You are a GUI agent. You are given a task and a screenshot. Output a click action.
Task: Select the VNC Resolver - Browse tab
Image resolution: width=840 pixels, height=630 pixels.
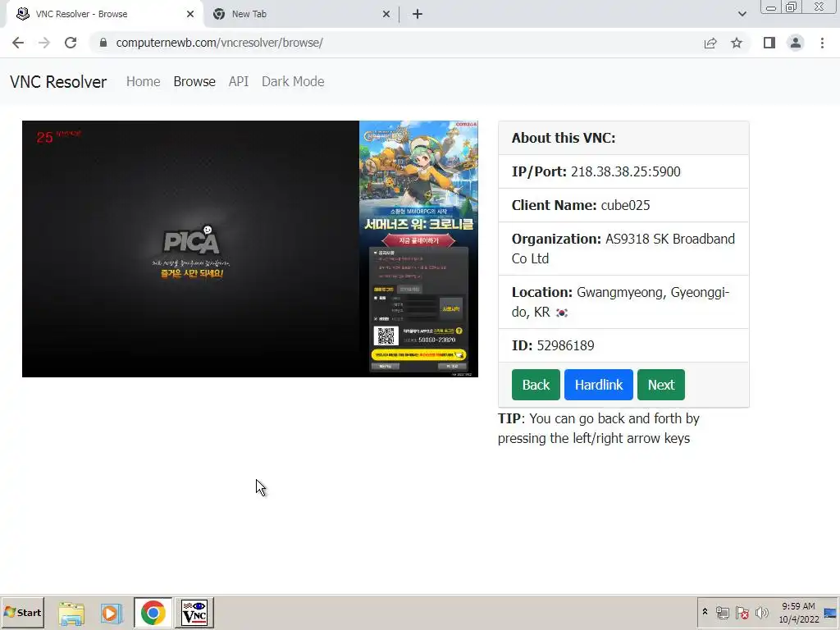[x=104, y=14]
